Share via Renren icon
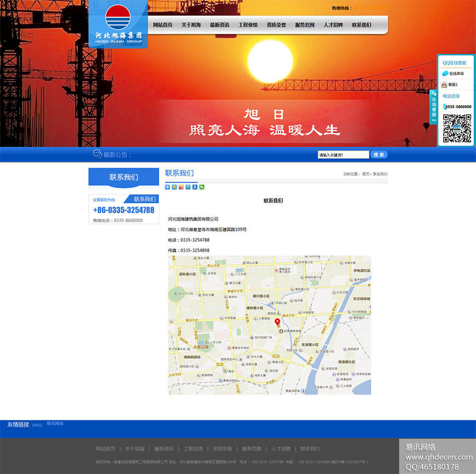Screen dimensions: 476x474 [x=195, y=187]
